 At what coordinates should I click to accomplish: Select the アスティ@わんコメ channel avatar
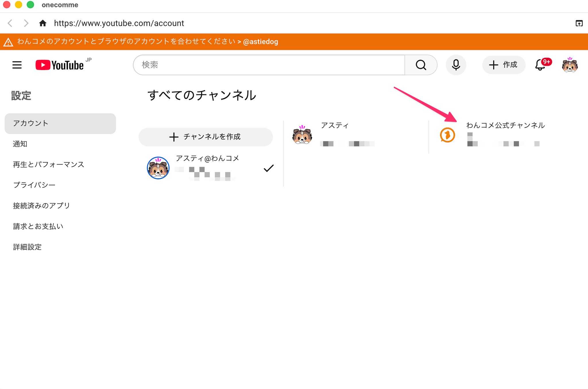click(158, 168)
